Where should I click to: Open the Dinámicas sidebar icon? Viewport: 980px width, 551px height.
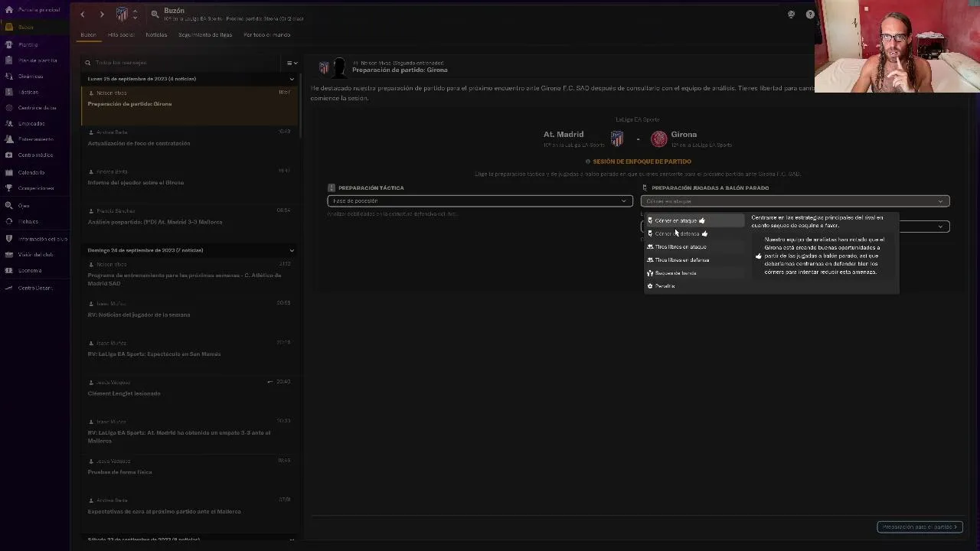pos(8,77)
